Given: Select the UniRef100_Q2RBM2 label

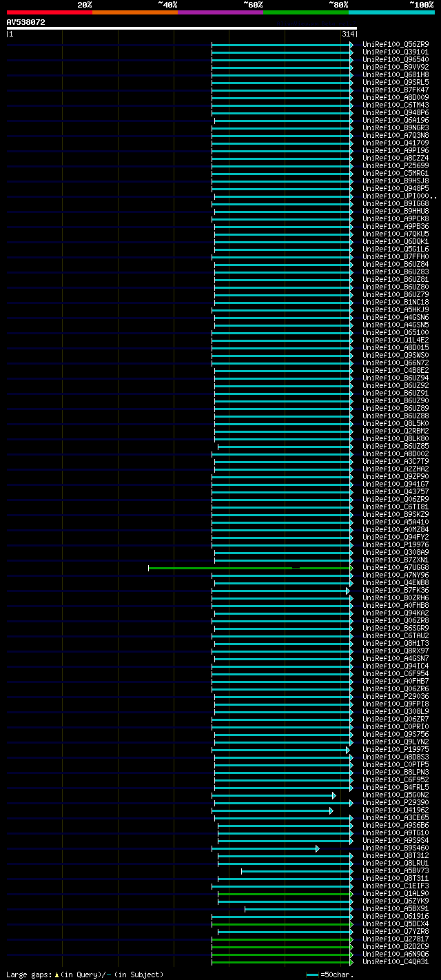Looking at the screenshot, I should point(396,431).
